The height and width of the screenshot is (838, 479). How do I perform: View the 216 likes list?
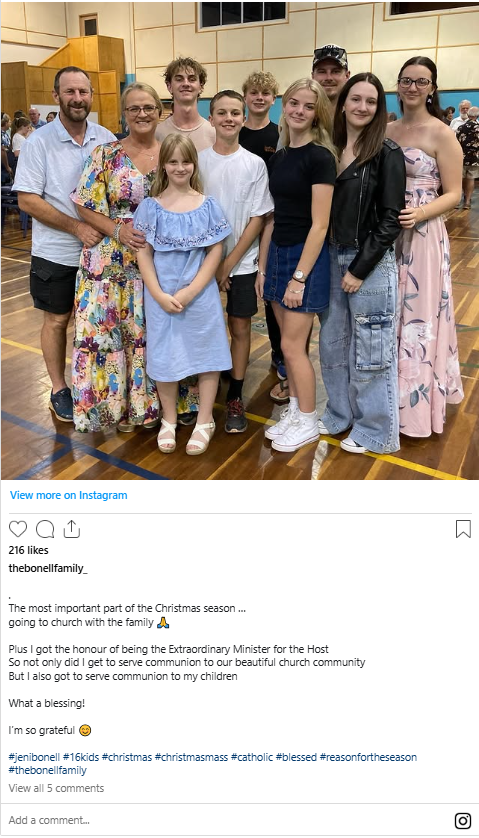(x=28, y=550)
